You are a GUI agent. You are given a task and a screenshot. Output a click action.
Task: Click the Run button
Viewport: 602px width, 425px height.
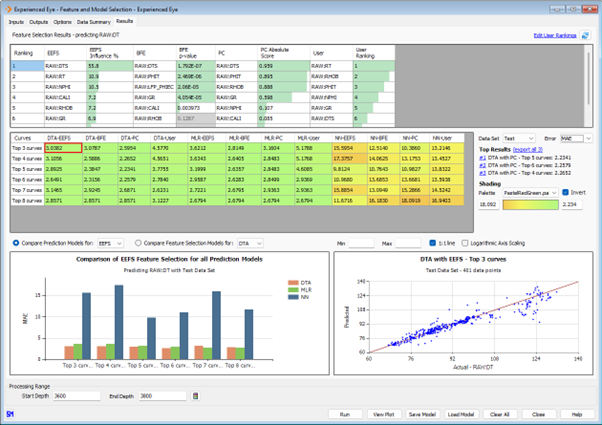coord(344,413)
